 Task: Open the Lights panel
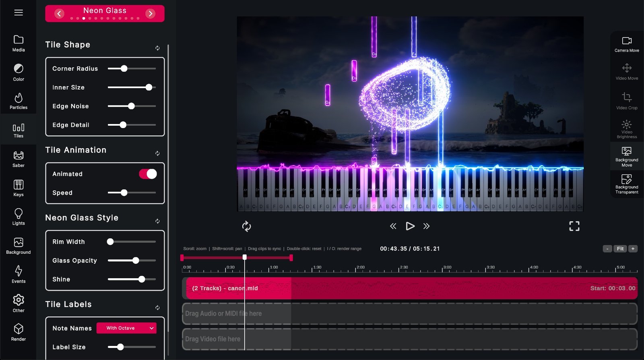[19, 217]
